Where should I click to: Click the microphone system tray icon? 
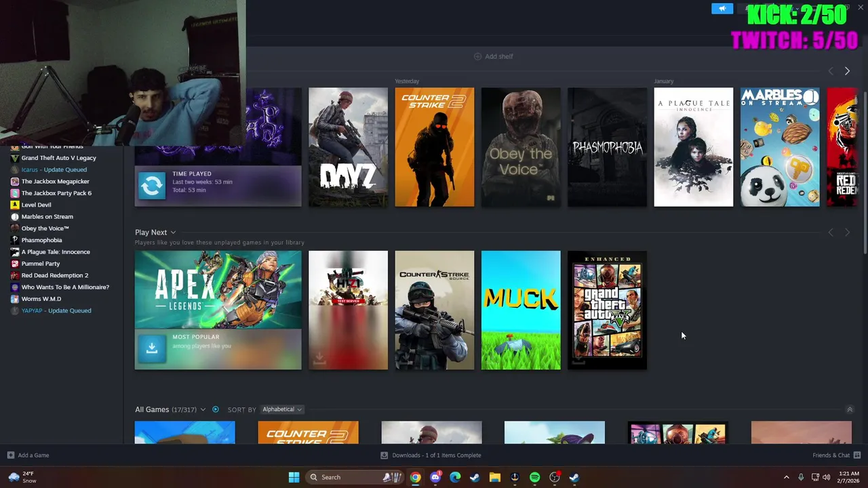click(x=801, y=477)
